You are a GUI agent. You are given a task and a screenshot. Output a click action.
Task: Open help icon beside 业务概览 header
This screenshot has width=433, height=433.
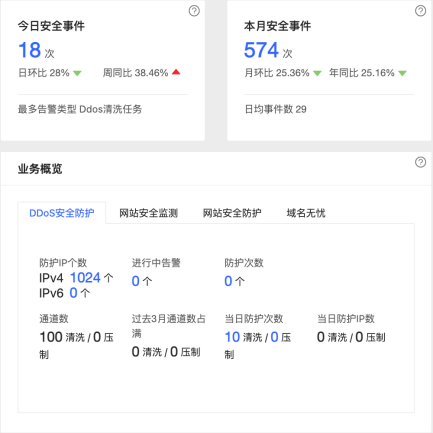(x=420, y=162)
